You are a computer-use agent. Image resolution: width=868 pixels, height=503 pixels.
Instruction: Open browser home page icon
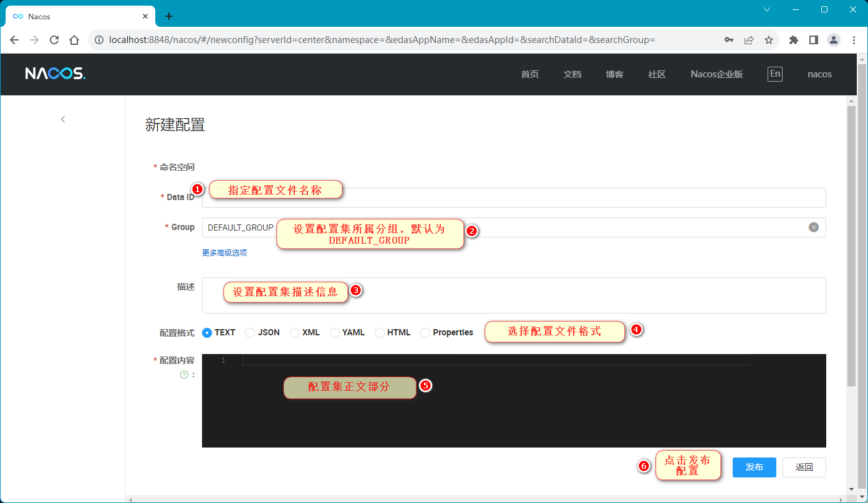coord(74,40)
